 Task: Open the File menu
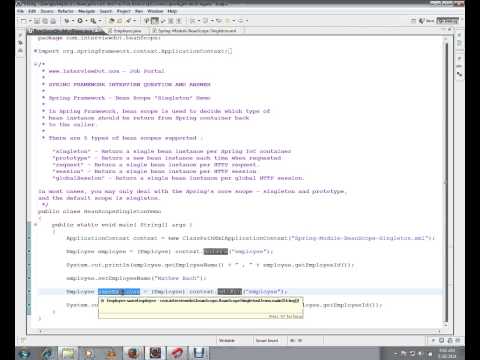(x=20, y=11)
